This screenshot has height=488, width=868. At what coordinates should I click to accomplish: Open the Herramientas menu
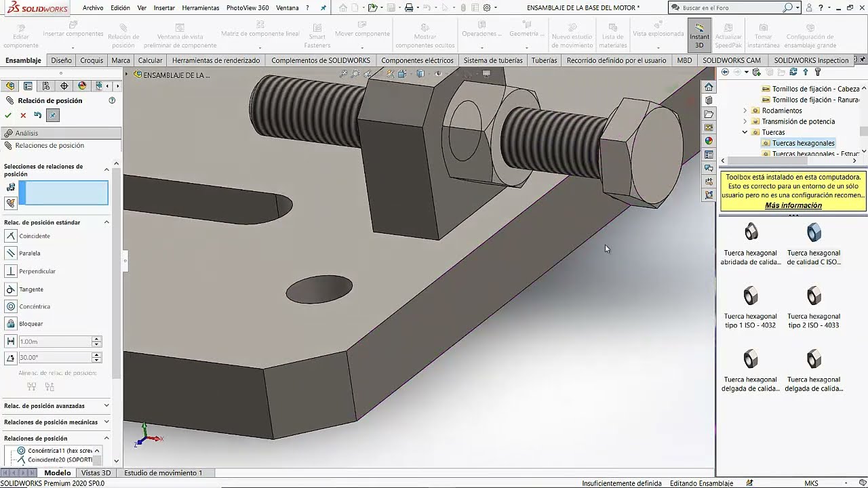tap(200, 8)
